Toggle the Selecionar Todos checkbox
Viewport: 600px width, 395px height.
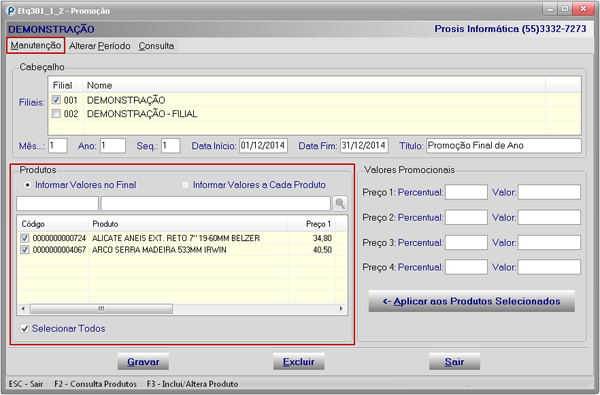[x=25, y=328]
